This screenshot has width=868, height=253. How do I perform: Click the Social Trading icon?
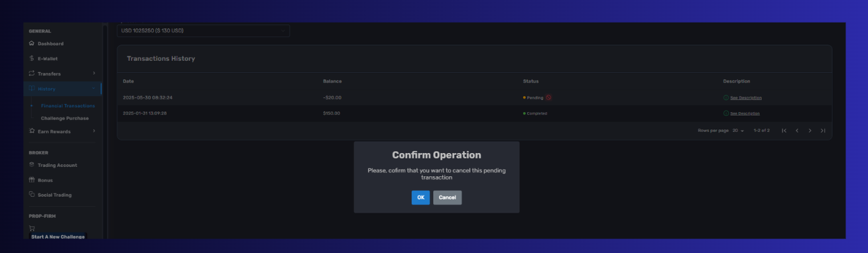click(31, 195)
